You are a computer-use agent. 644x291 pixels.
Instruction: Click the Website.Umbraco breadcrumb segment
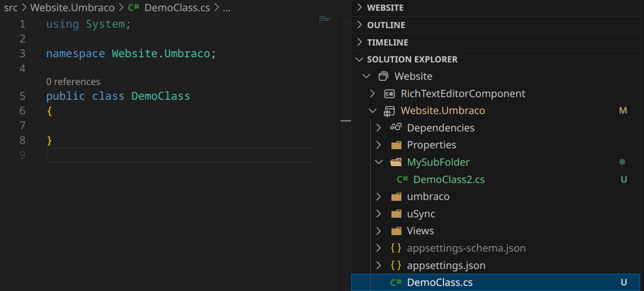[73, 8]
